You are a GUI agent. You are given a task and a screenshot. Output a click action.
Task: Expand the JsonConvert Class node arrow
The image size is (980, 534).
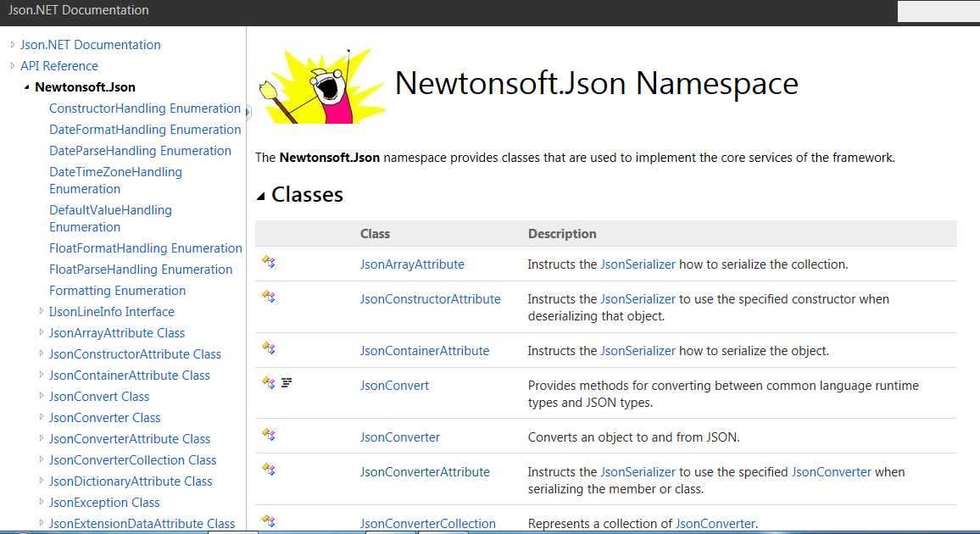click(42, 396)
